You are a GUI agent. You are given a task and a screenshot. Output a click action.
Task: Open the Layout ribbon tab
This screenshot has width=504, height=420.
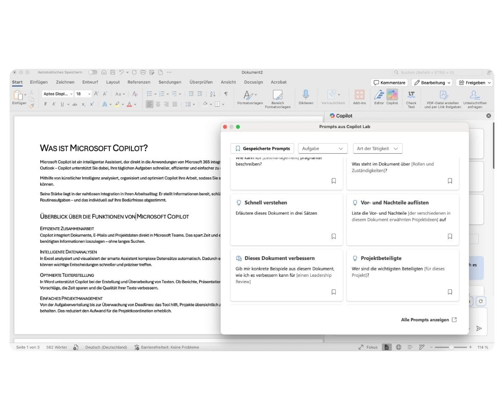[x=113, y=82]
